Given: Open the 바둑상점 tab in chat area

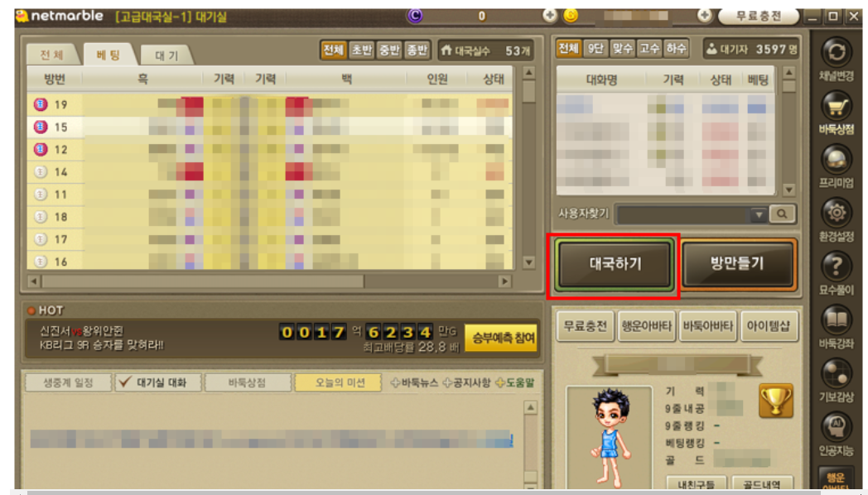Looking at the screenshot, I should click(x=247, y=382).
